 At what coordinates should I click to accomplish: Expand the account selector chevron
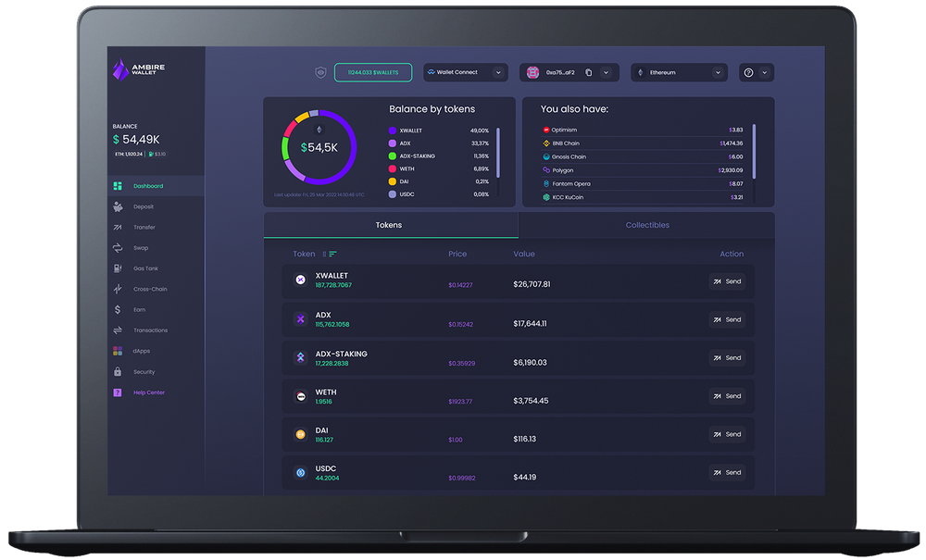click(x=606, y=72)
